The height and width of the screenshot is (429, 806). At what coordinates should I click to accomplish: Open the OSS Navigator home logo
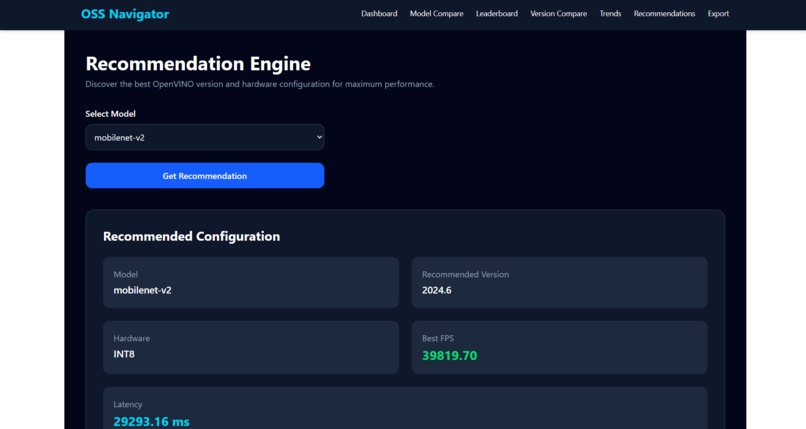(x=125, y=14)
